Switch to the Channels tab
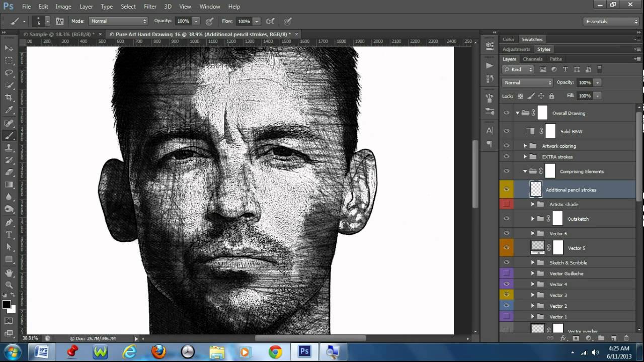 tap(532, 59)
